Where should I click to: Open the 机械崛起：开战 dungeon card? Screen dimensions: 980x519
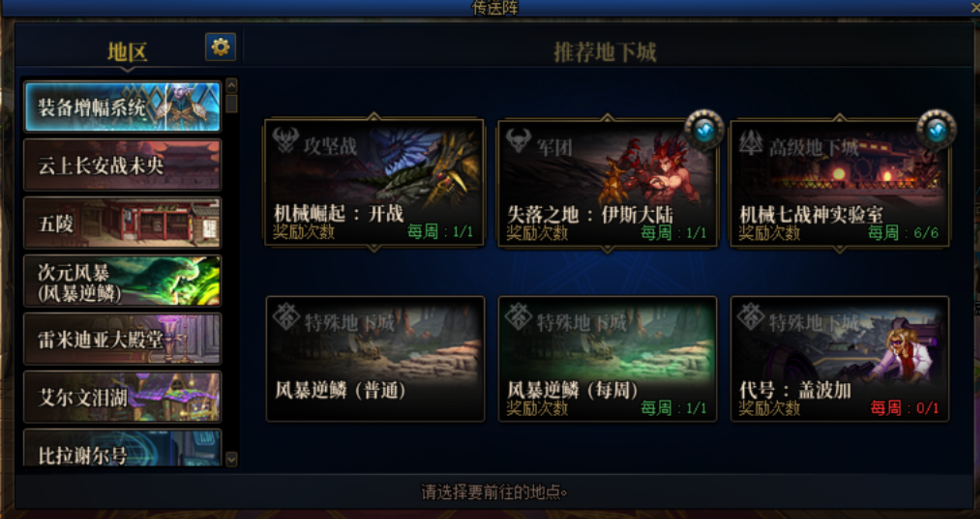(x=375, y=183)
